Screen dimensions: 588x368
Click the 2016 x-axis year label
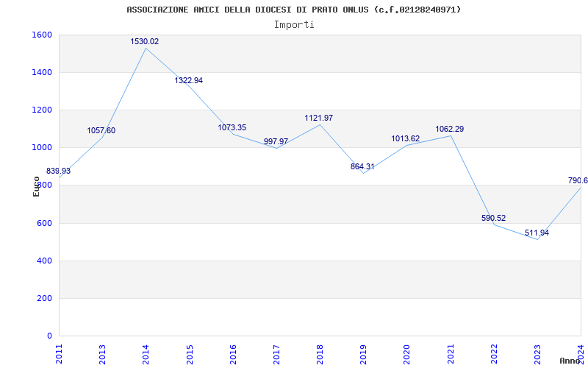233,354
